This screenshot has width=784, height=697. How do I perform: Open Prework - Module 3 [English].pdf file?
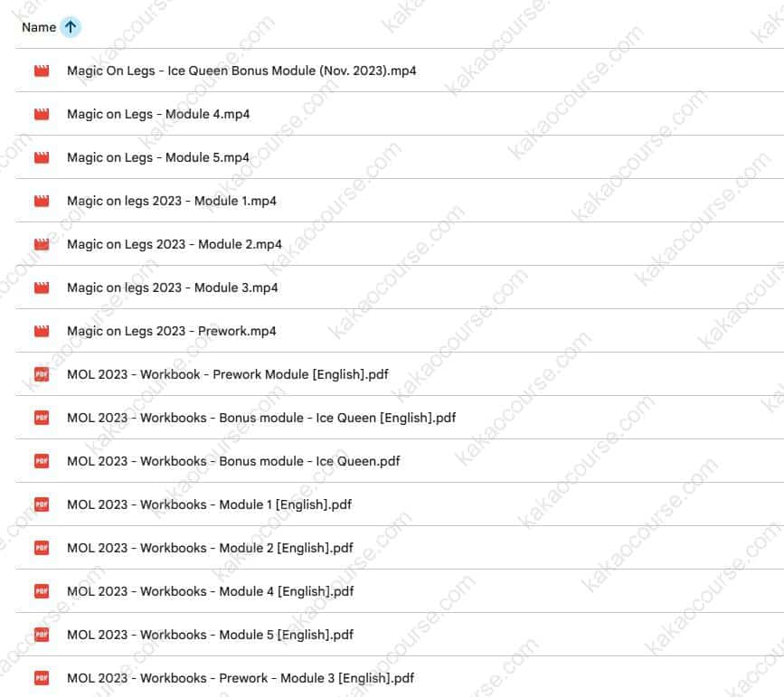click(x=241, y=678)
